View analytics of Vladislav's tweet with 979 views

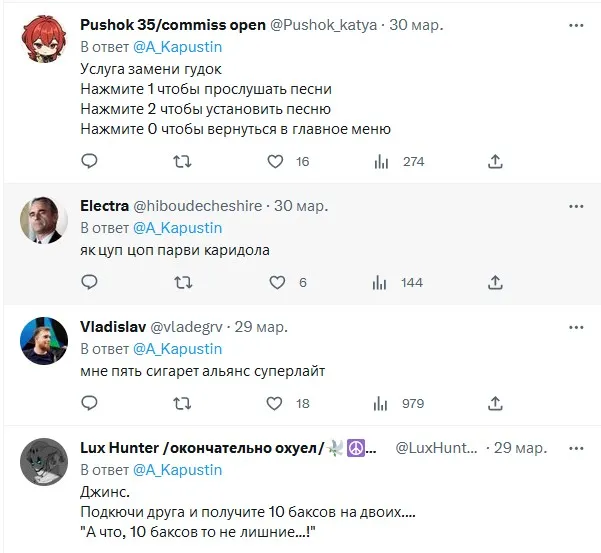381,403
